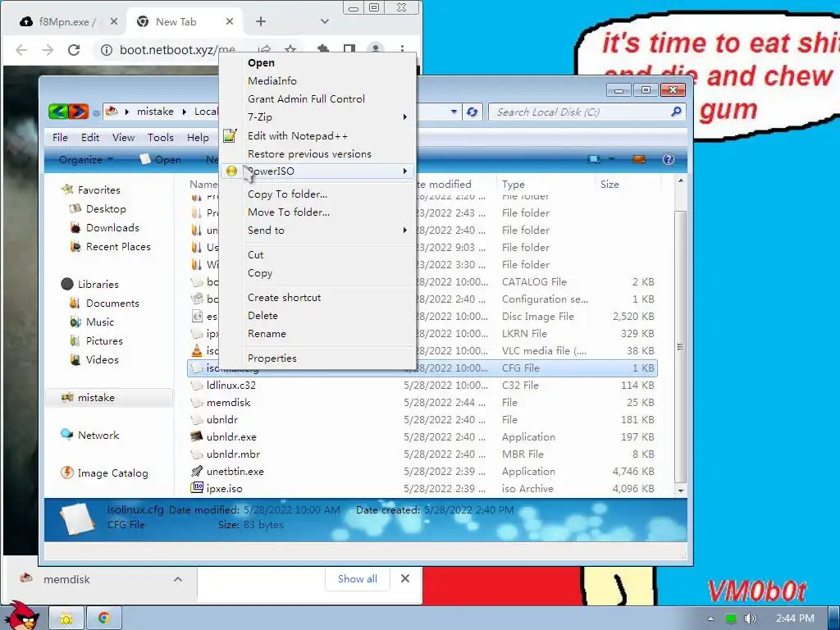The image size is (840, 630).
Task: Click Explorer green back arrow button
Action: [58, 112]
